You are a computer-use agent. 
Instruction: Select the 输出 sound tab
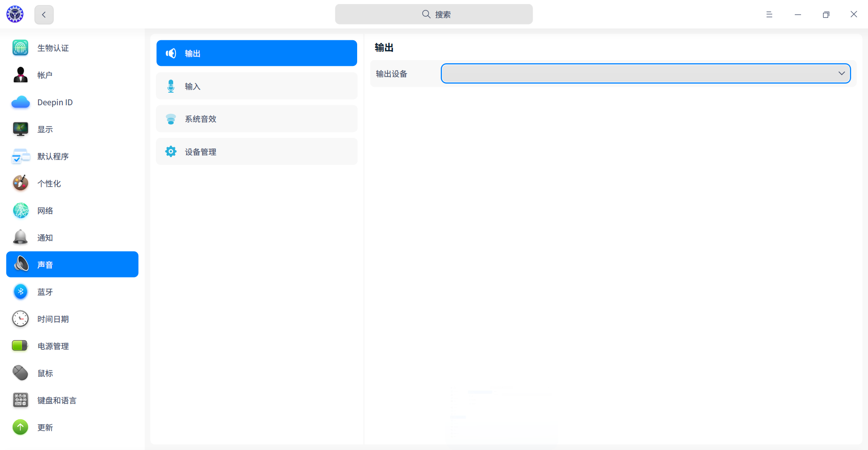[257, 53]
